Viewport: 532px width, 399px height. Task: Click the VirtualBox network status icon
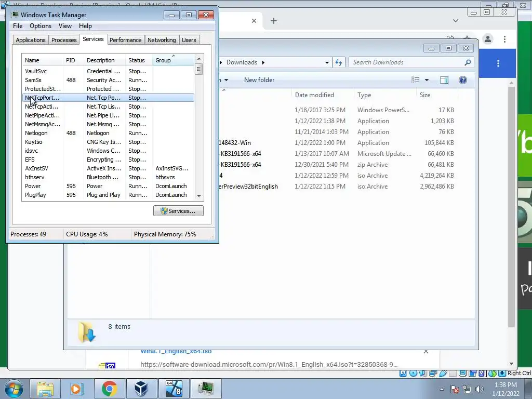(x=433, y=373)
